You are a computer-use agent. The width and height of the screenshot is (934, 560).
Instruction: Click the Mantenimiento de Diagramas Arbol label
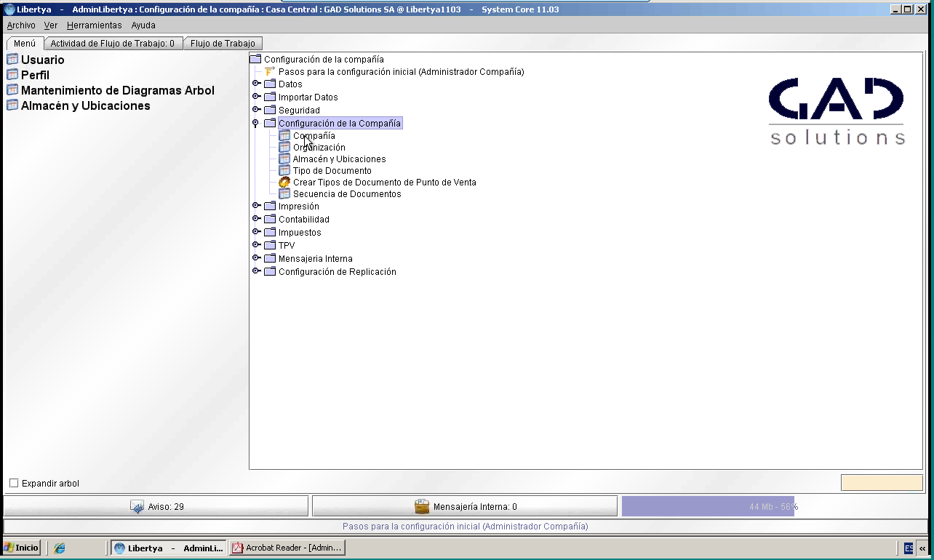pyautogui.click(x=118, y=90)
